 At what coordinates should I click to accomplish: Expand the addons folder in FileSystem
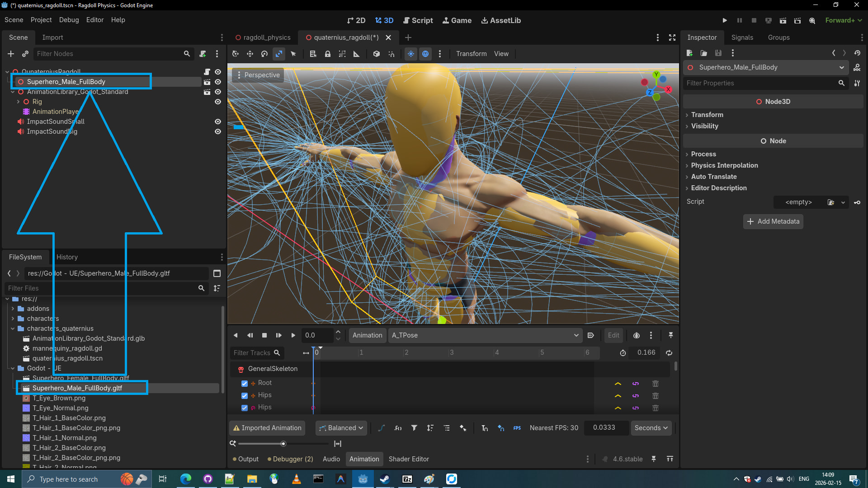pyautogui.click(x=13, y=309)
